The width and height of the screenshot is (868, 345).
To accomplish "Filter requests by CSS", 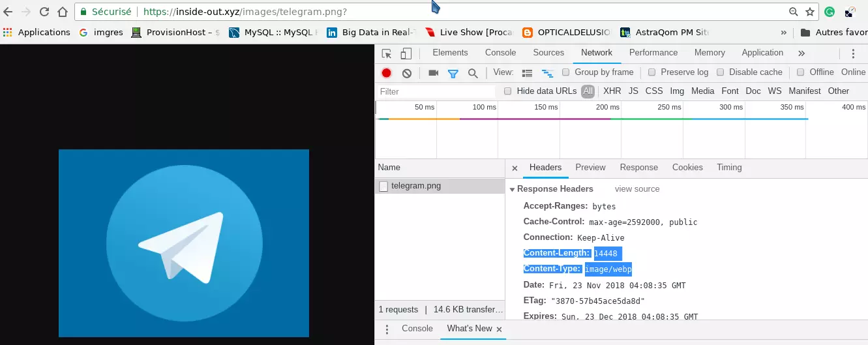I will click(654, 91).
